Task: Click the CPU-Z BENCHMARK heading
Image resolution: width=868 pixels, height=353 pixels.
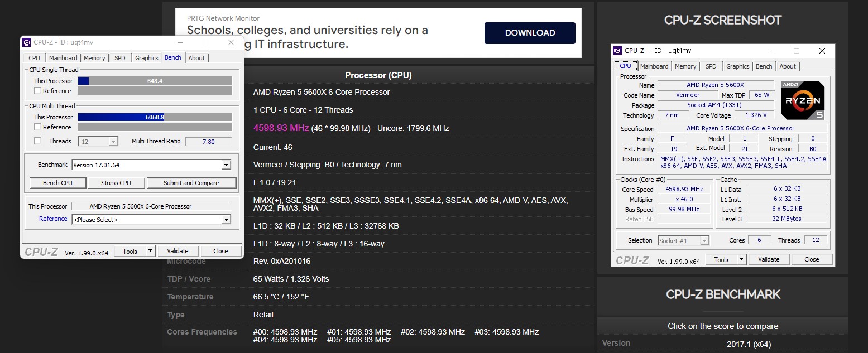Action: coord(723,294)
